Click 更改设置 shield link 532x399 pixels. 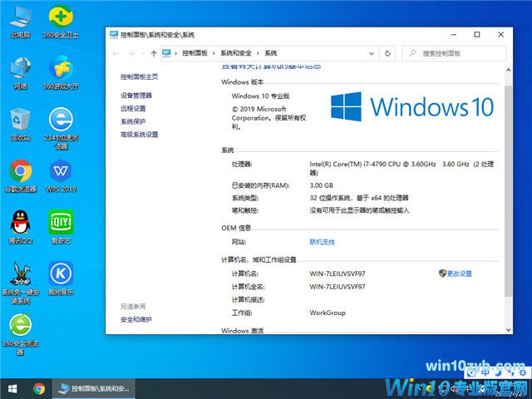[x=456, y=273]
